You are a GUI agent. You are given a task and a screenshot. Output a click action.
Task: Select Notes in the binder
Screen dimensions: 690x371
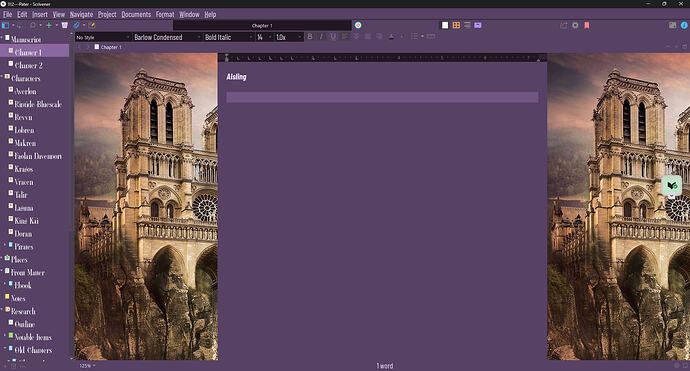[18, 298]
